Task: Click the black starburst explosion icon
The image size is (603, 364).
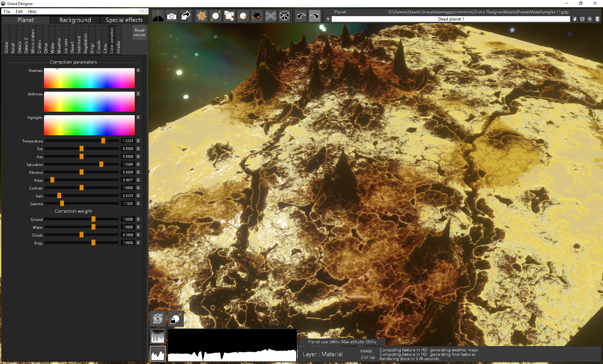Action: pyautogui.click(x=257, y=16)
